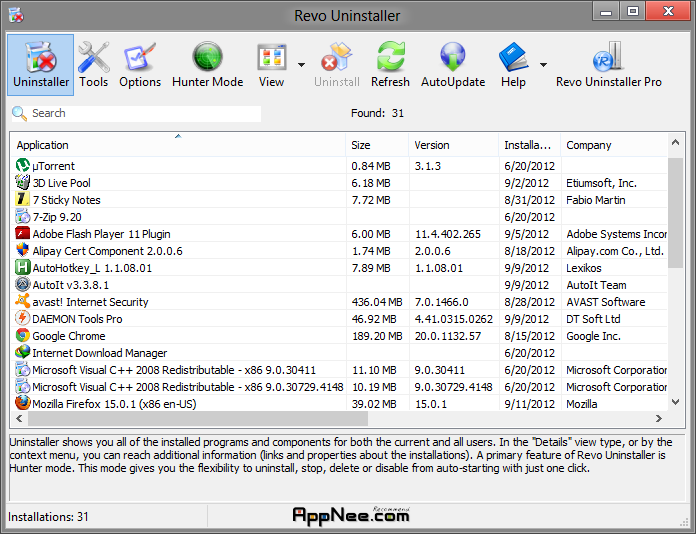
Task: Open the Options dialog
Action: click(x=140, y=65)
